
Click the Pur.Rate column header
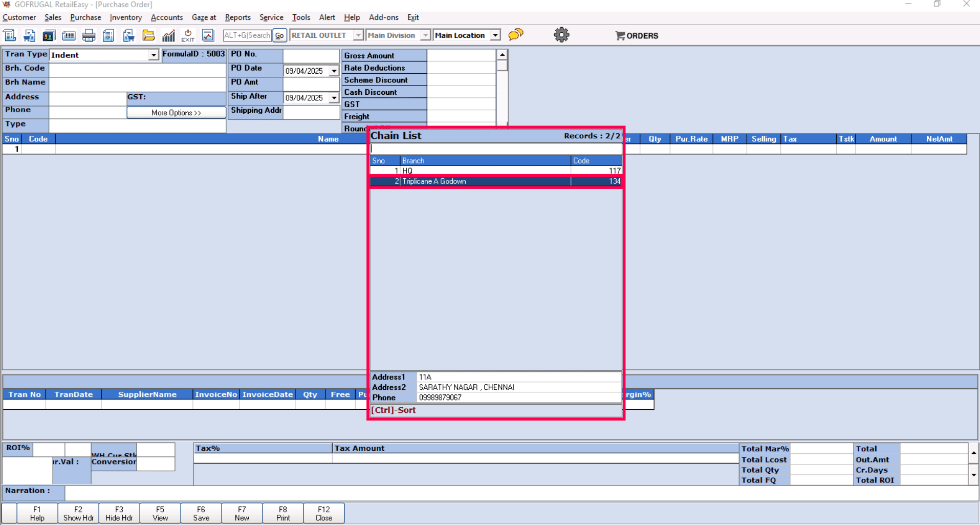(691, 139)
